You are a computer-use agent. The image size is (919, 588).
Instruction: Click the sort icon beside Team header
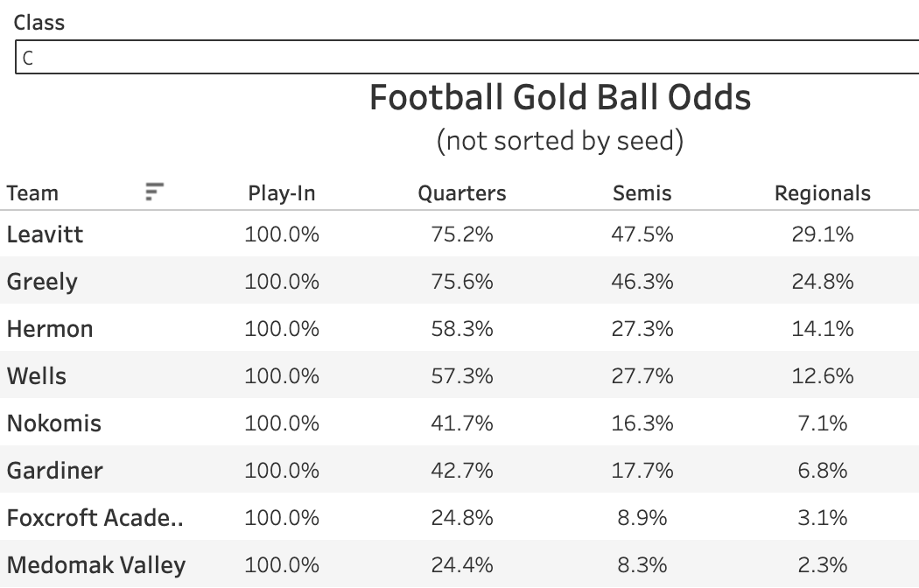pos(155,192)
